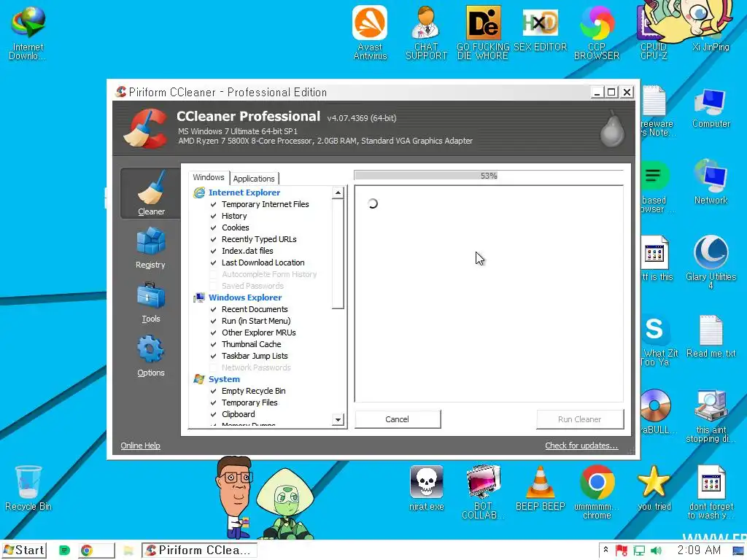
Task: Open the Options gear section
Action: (150, 356)
